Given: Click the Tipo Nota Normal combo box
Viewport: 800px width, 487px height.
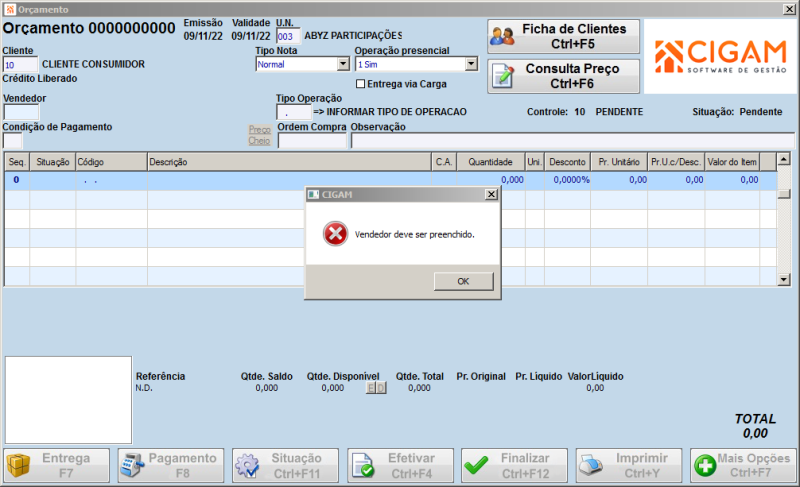Looking at the screenshot, I should 303,64.
